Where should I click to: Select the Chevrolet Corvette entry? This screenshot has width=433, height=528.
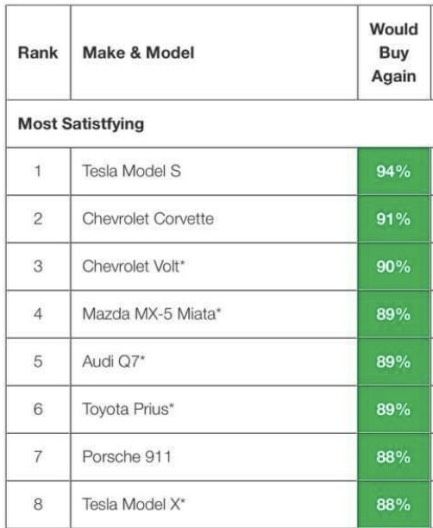[x=148, y=219]
